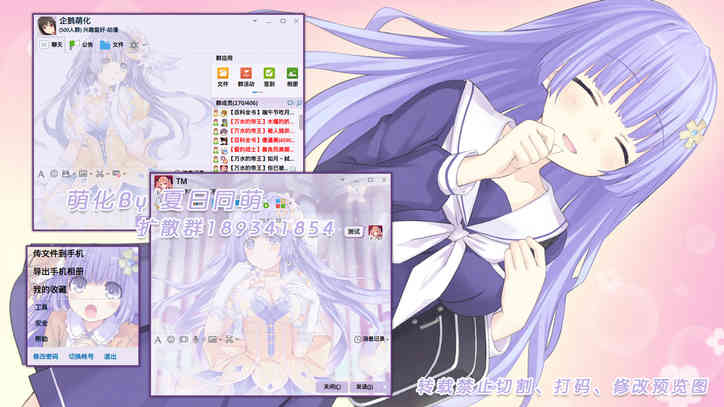Open 我的收藏 from the menu
The image size is (724, 407).
[x=49, y=289]
